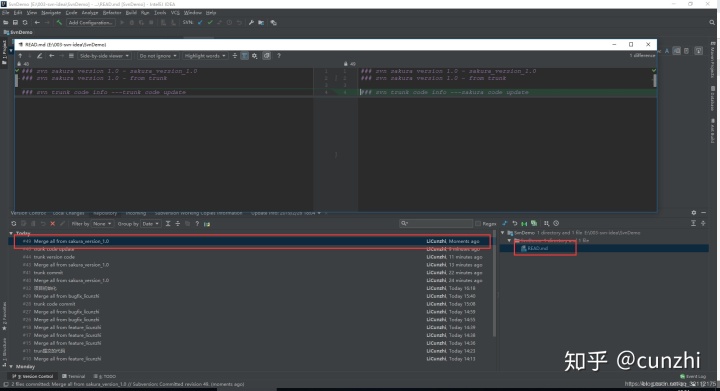Click the Save All icon in main toolbar
Viewport: 720px width, 391px height.
point(15,22)
